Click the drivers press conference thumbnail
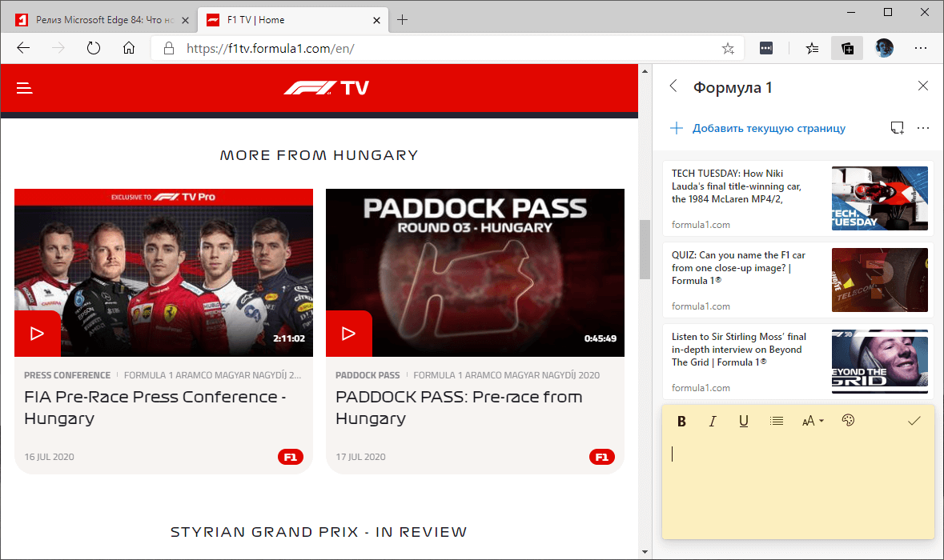Image resolution: width=944 pixels, height=560 pixels. point(164,273)
